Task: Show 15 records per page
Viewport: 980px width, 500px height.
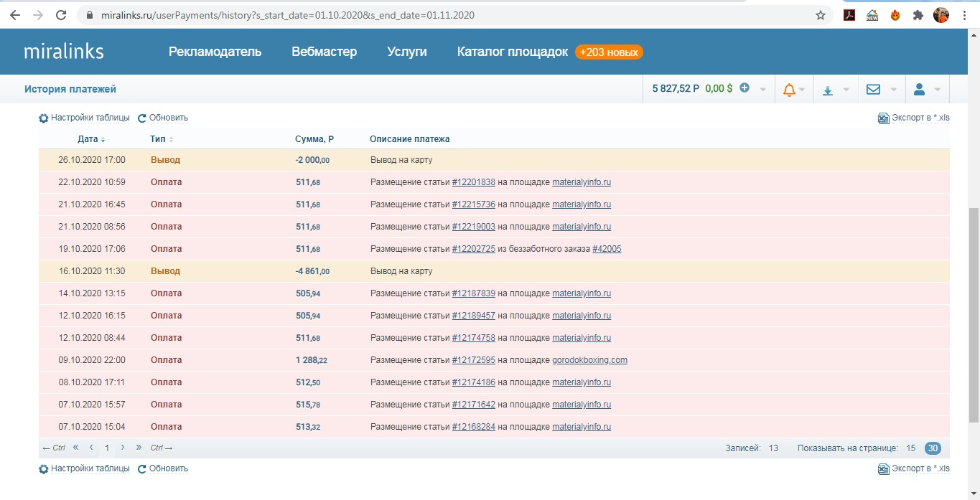Action: [910, 448]
